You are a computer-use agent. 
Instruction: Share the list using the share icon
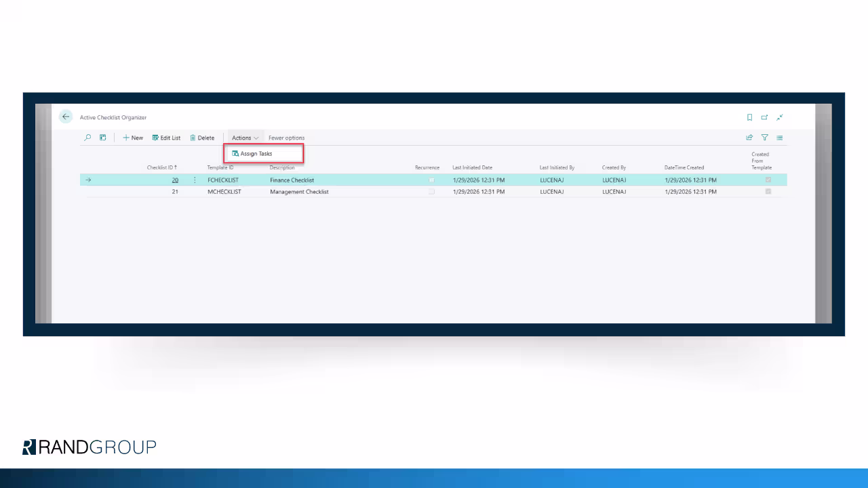[749, 138]
